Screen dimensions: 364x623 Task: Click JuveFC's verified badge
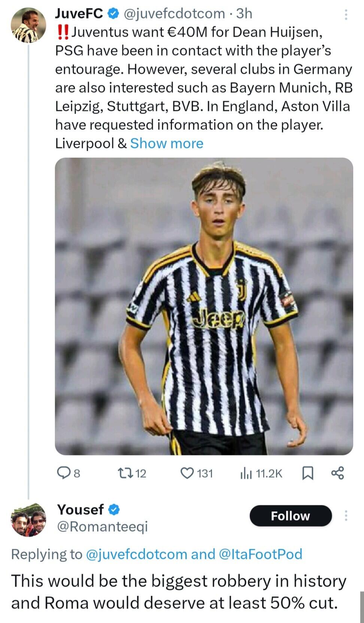point(113,13)
